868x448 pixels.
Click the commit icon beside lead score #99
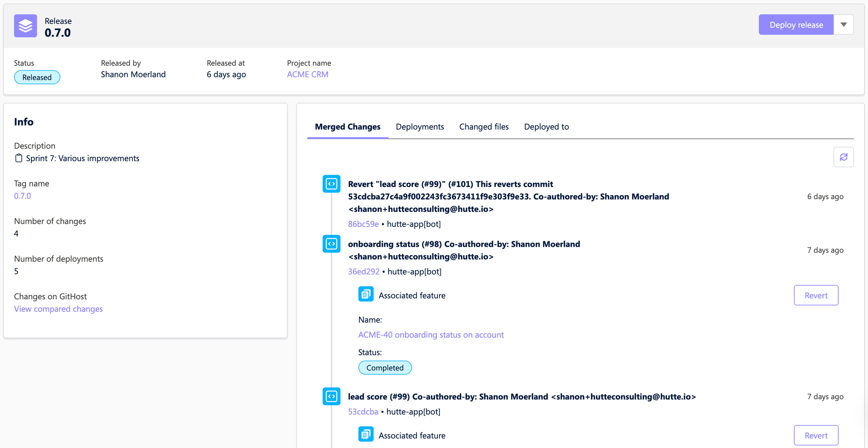[331, 396]
